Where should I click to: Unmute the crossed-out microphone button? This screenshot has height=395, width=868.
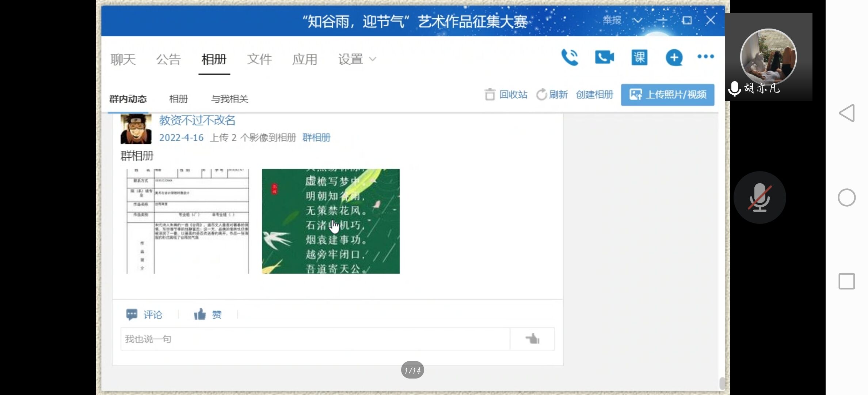pos(759,197)
